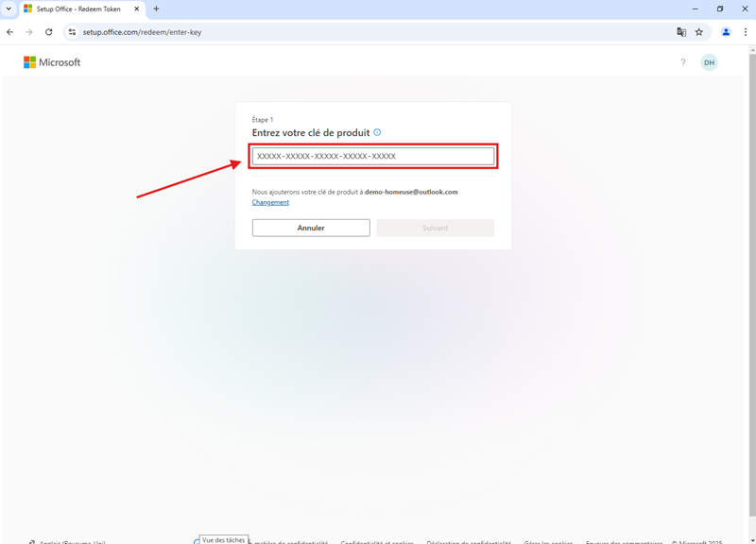756x544 pixels.
Task: View site information icon in address bar
Action: point(72,32)
